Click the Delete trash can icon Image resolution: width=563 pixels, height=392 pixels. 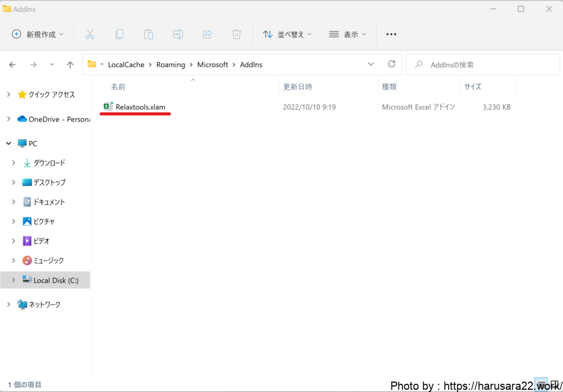(x=236, y=34)
